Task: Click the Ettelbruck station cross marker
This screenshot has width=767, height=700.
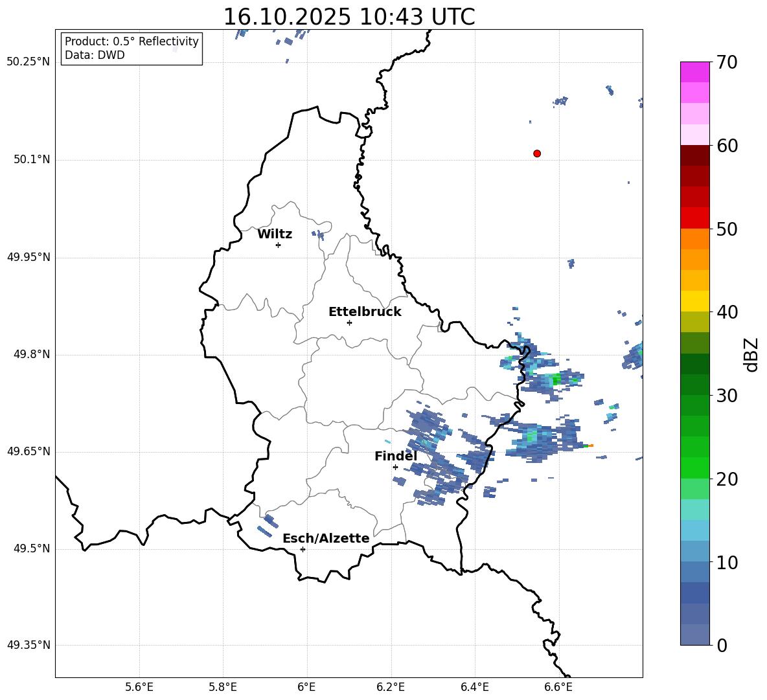Action: click(349, 322)
